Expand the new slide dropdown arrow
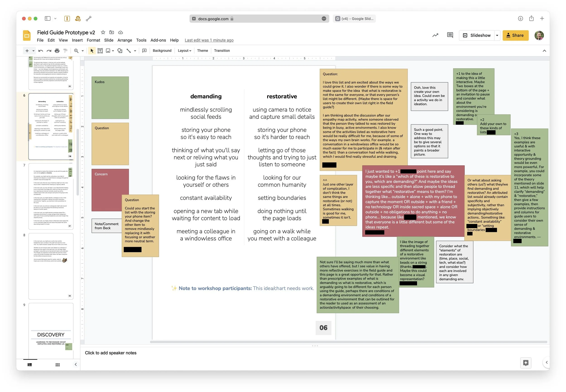 pyautogui.click(x=34, y=51)
